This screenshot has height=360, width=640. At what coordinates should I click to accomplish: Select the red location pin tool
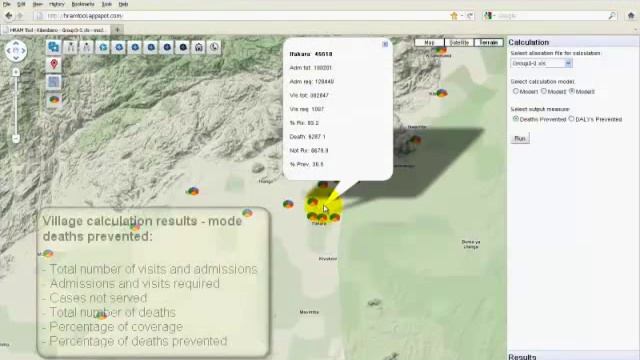pyautogui.click(x=54, y=64)
